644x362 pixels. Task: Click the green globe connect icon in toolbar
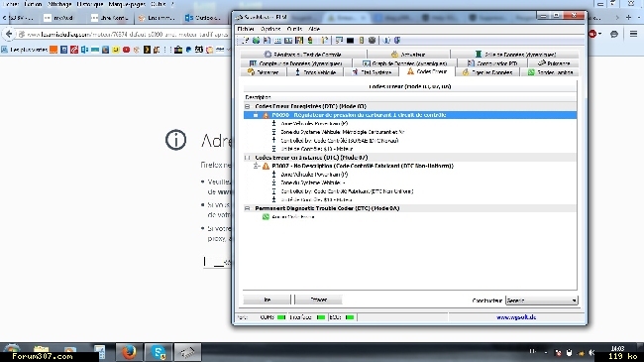point(256,41)
